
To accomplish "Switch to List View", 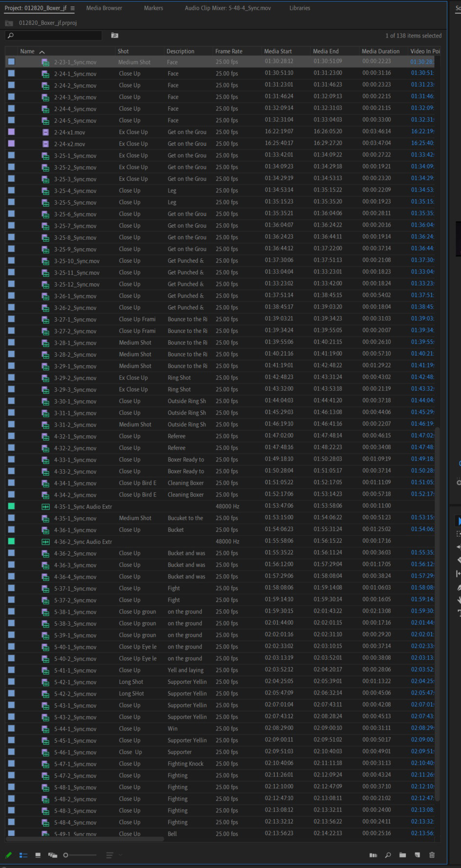I will [x=23, y=855].
